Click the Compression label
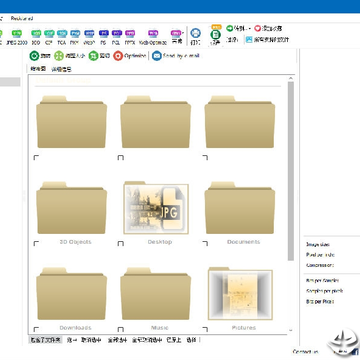Image resolution: width=360 pixels, height=360 pixels. coord(320,265)
